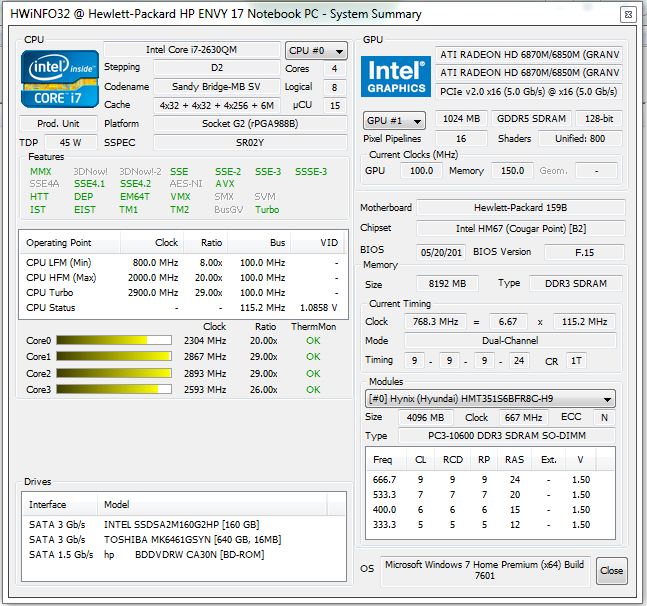Click the BIOS Version F.15 field
This screenshot has height=606, width=647.
[584, 252]
